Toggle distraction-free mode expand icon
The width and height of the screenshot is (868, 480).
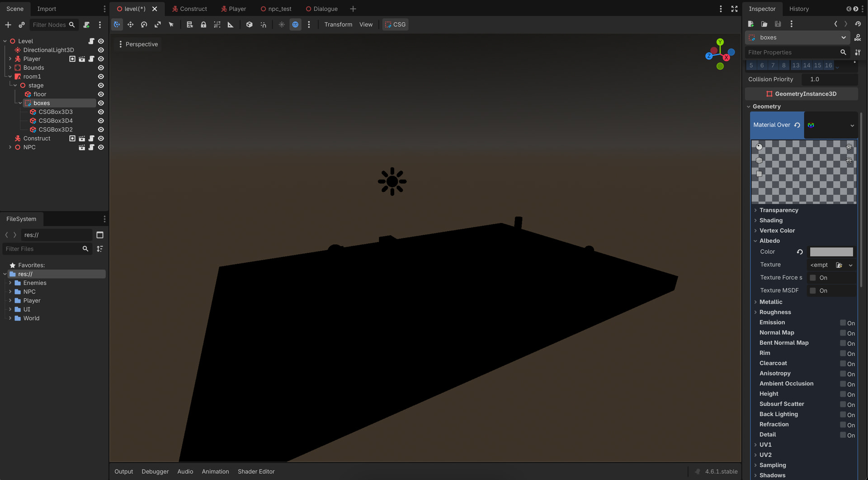(734, 9)
